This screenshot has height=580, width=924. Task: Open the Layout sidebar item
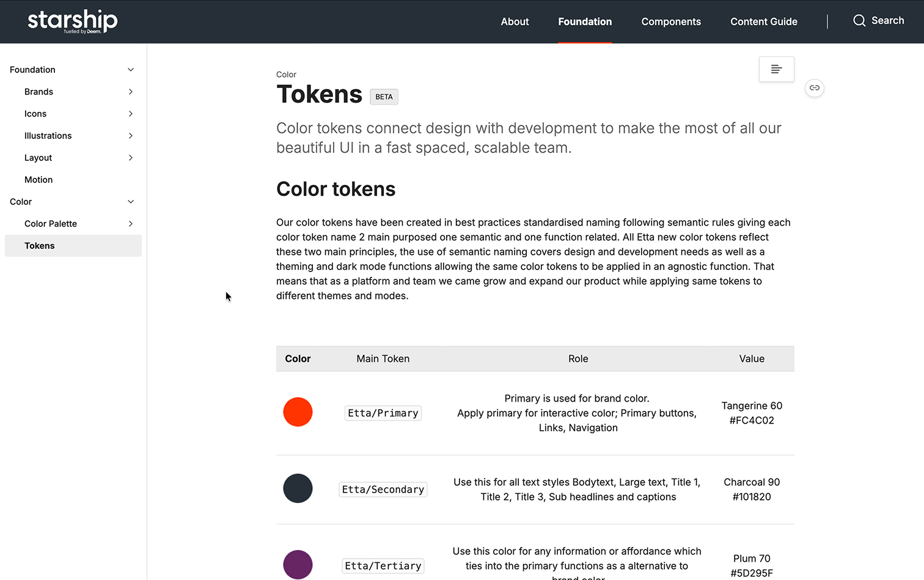coord(38,158)
